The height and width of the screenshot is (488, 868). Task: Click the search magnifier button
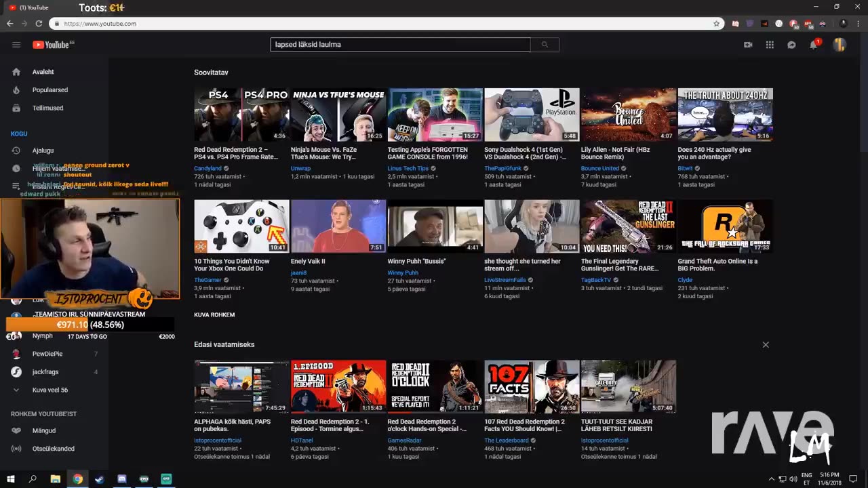(545, 45)
